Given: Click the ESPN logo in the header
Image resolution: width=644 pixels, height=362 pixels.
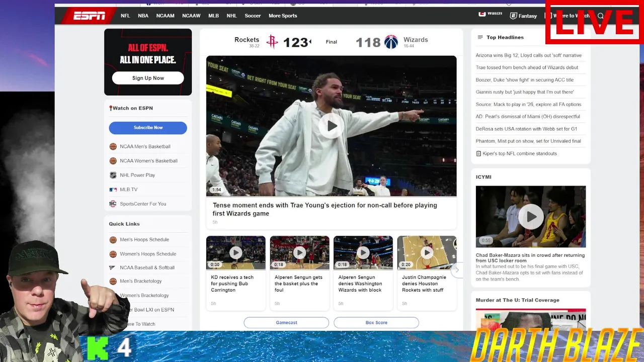Looking at the screenshot, I should 89,16.
